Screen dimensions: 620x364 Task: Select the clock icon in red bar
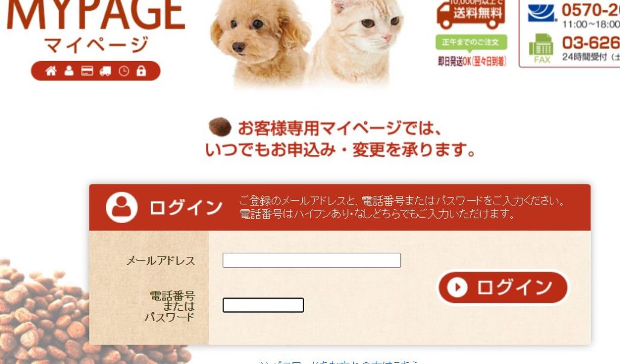point(124,71)
